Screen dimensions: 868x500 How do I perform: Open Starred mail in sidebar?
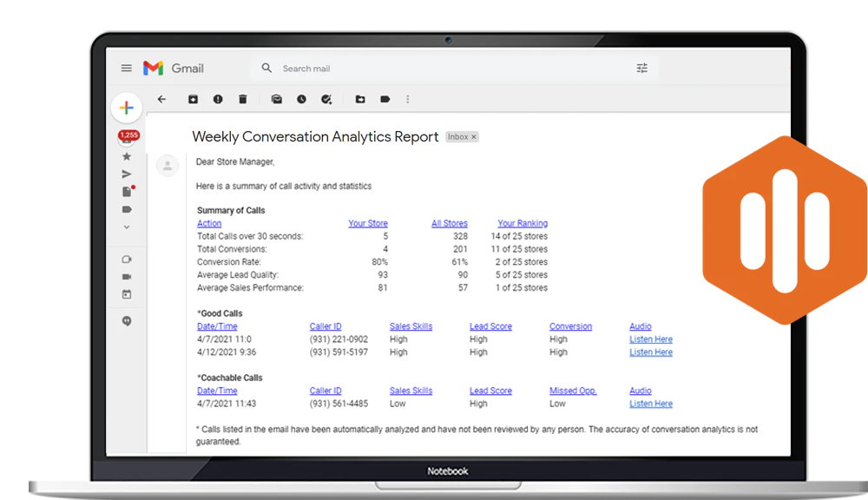[127, 157]
